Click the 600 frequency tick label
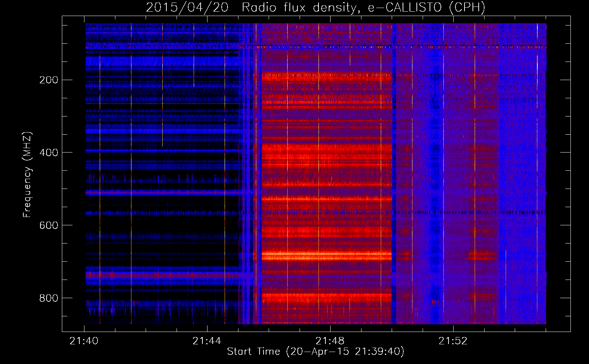 coord(49,225)
